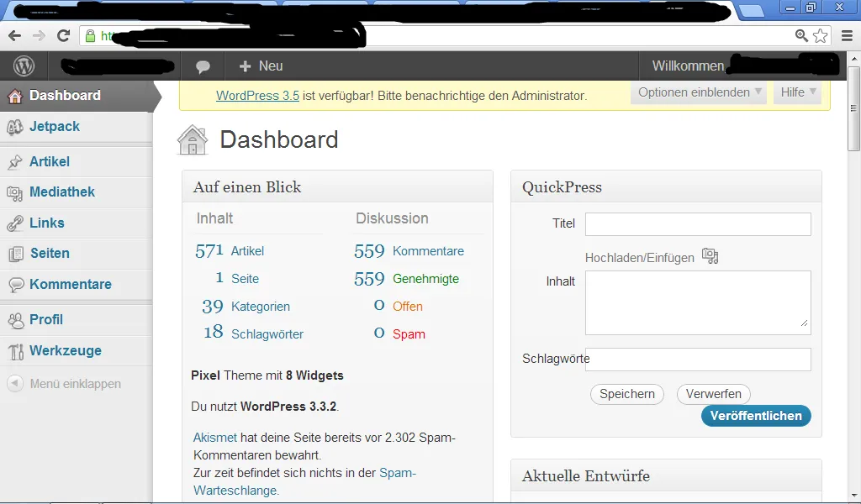This screenshot has height=504, width=861.
Task: Click the Aktuelle Entwürfe widget header
Action: 666,476
